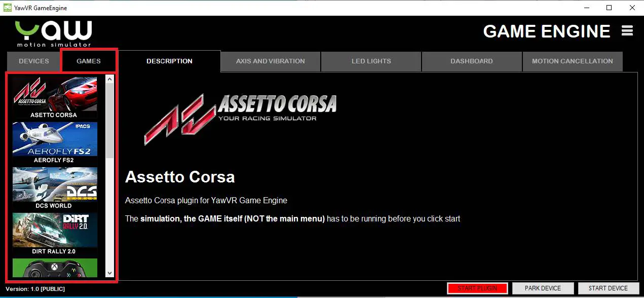
Task: Minimize the YawVR GameEngine window
Action: (586, 8)
